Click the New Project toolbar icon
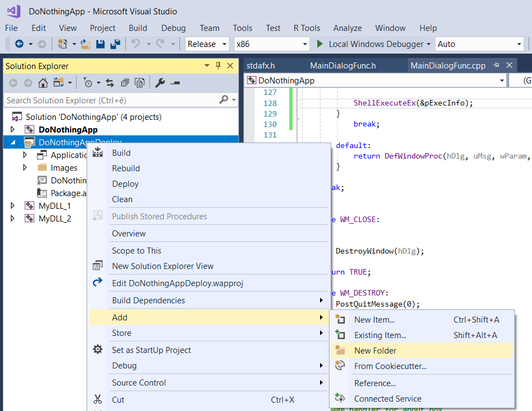This screenshot has height=411, width=532. [x=62, y=44]
